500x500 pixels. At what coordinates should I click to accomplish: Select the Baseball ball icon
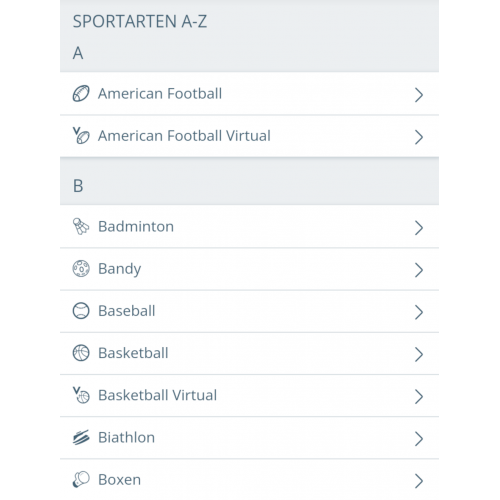pyautogui.click(x=81, y=311)
